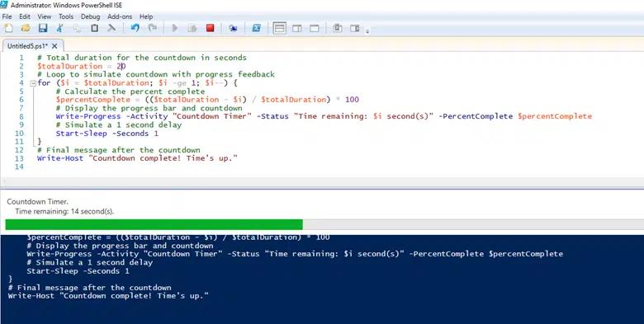Open a script with the folder icon
The width and height of the screenshot is (644, 324).
point(26,28)
